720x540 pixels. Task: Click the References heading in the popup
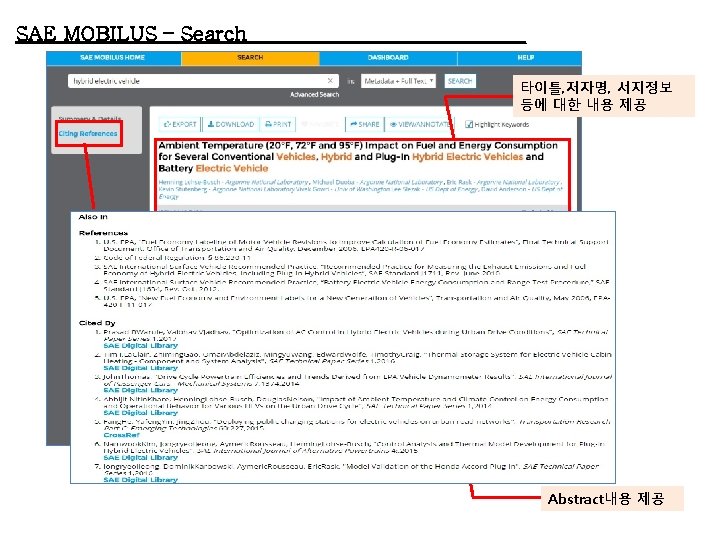pos(103,233)
